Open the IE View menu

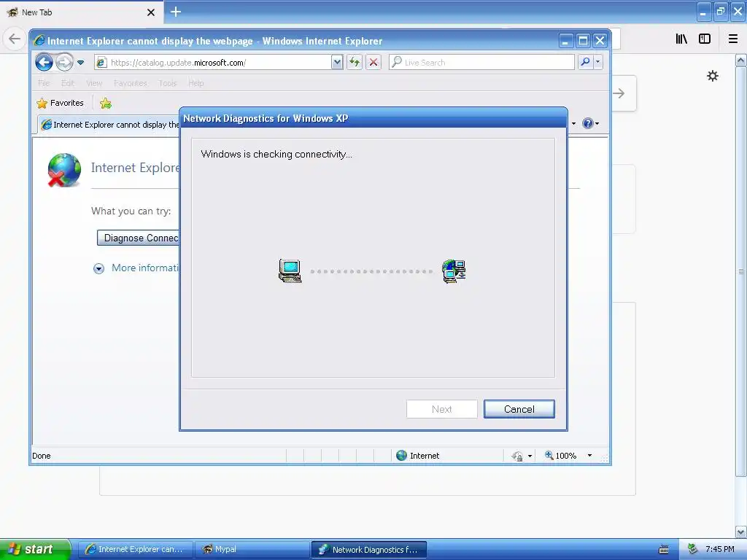[94, 83]
